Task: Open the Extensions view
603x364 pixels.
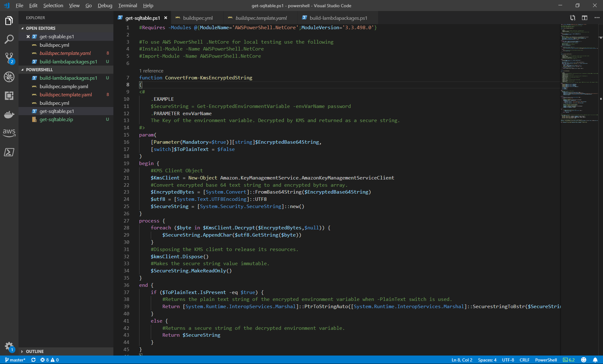Action: point(9,96)
